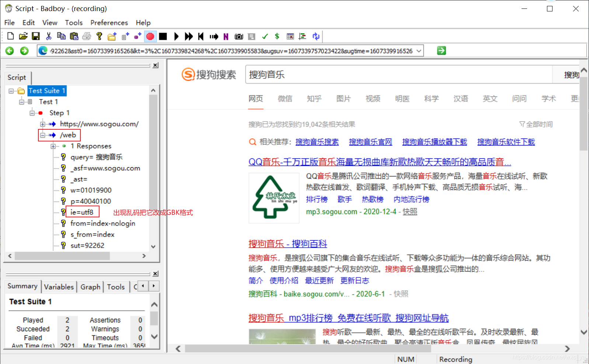Viewport: 589px width, 364px height.
Task: Open help with yellow question mark icon
Action: tap(99, 36)
